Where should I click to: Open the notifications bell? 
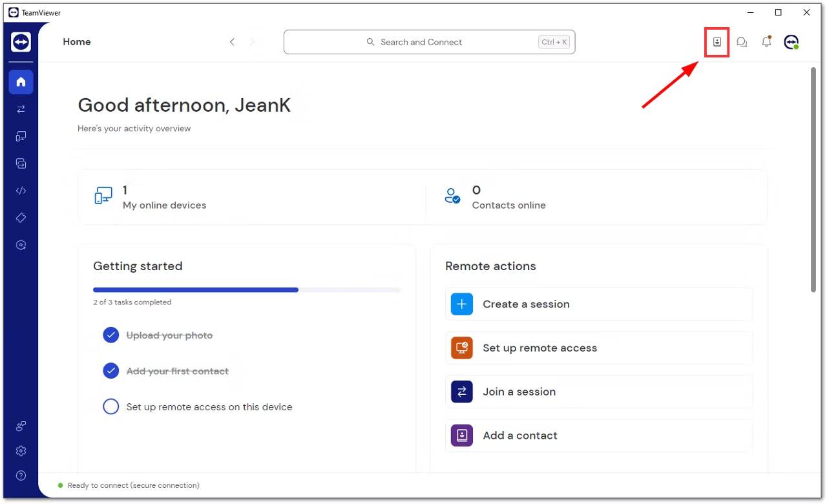click(766, 42)
